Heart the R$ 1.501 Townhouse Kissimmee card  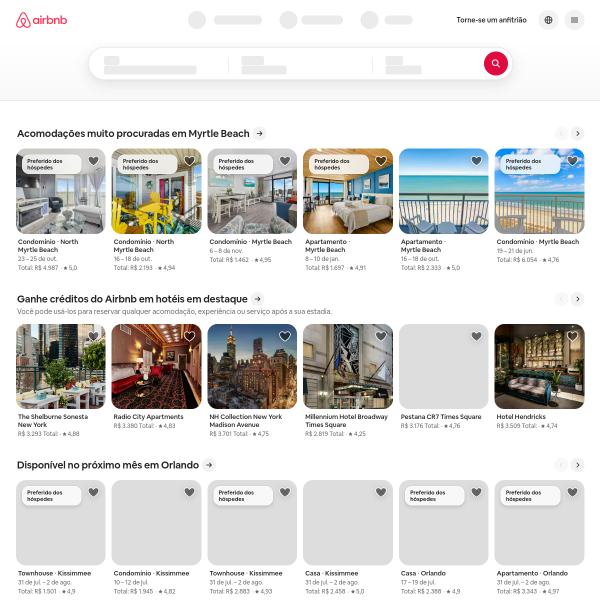pos(93,492)
